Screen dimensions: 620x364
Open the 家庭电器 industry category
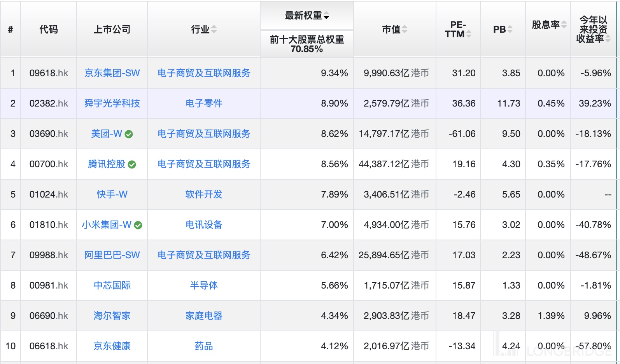204,316
